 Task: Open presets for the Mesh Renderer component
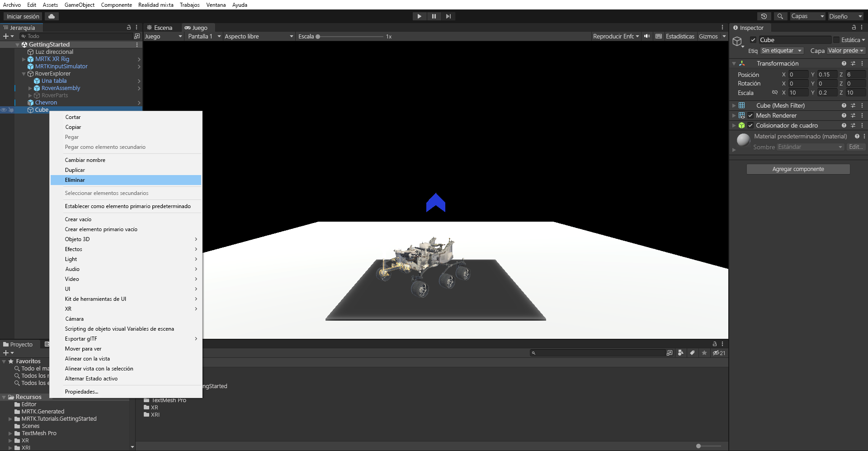[853, 115]
